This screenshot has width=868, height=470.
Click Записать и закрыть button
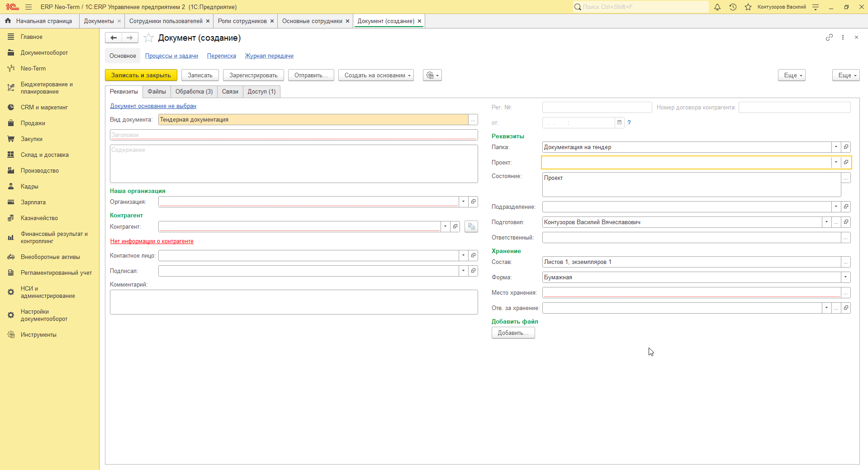[x=141, y=75]
